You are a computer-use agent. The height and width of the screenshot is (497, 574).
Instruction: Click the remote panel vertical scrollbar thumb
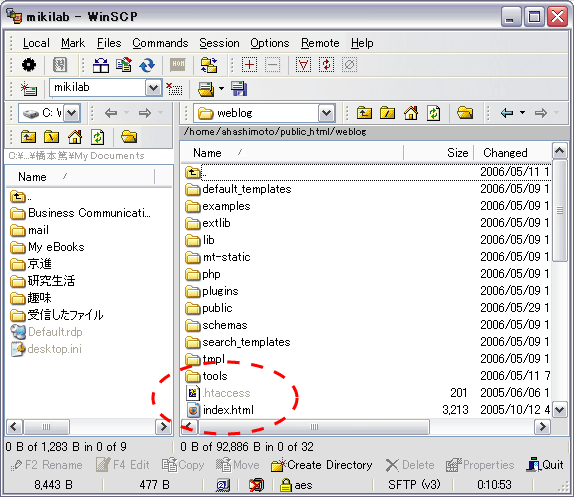(x=560, y=210)
